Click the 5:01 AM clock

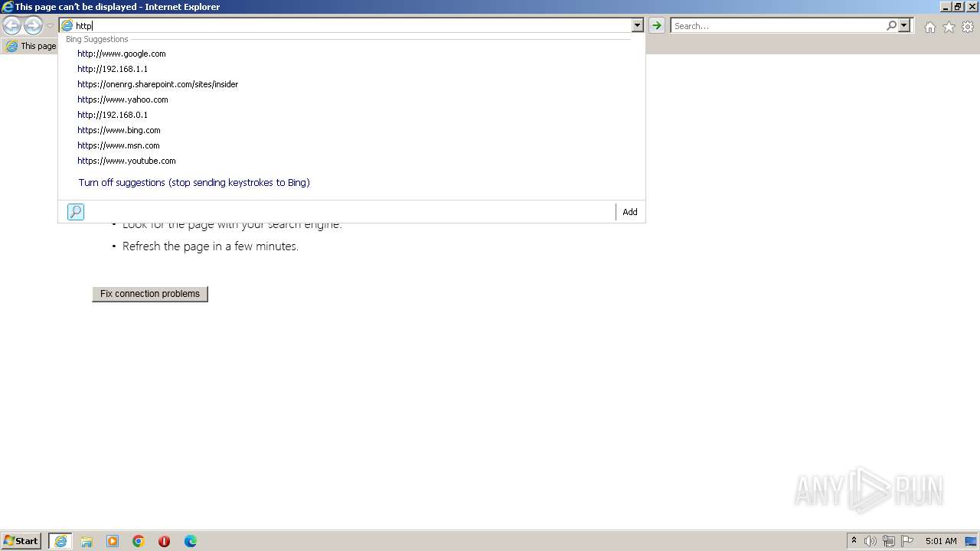(x=941, y=541)
